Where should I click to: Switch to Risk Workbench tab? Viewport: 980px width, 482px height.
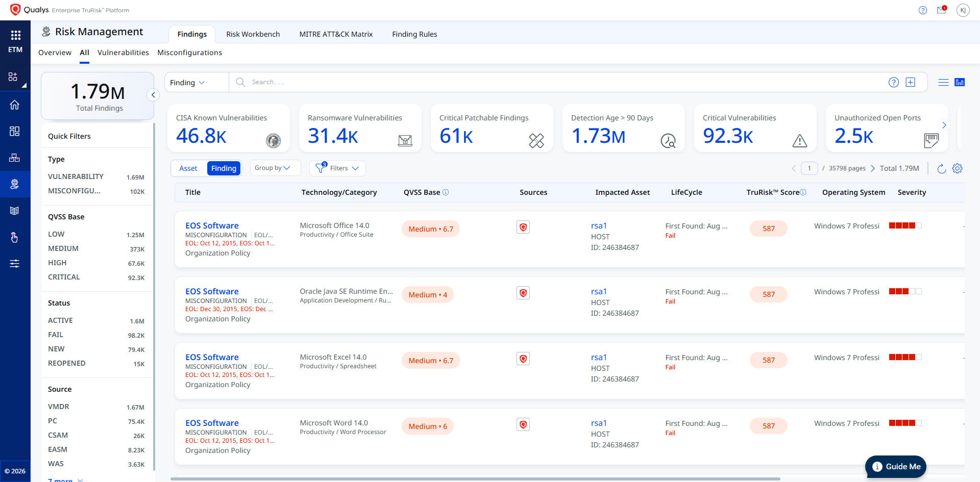tap(253, 34)
